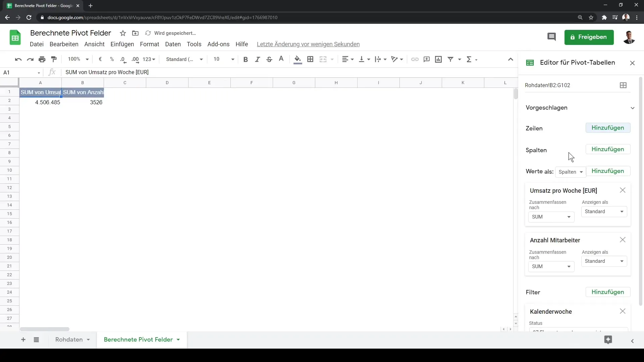This screenshot has width=644, height=362.
Task: Open SUM dropdown for Umsatz pro Woche
Action: (x=551, y=217)
